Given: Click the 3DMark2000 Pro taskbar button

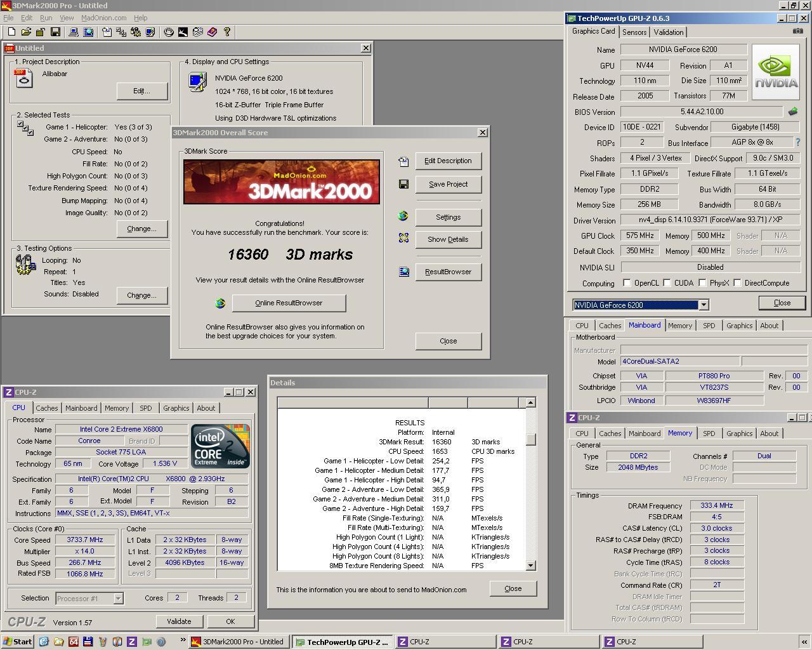Looking at the screenshot, I should [240, 642].
